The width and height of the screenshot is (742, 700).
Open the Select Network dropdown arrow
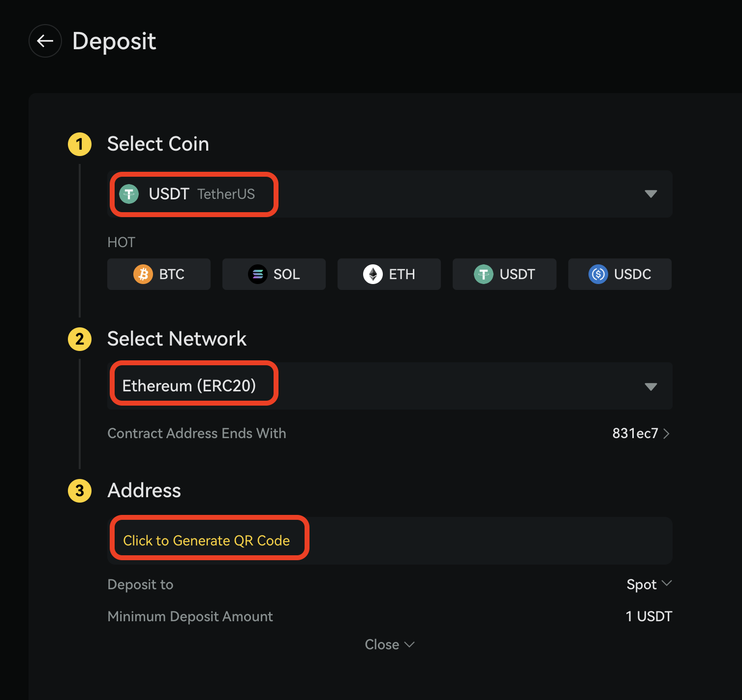pos(650,386)
